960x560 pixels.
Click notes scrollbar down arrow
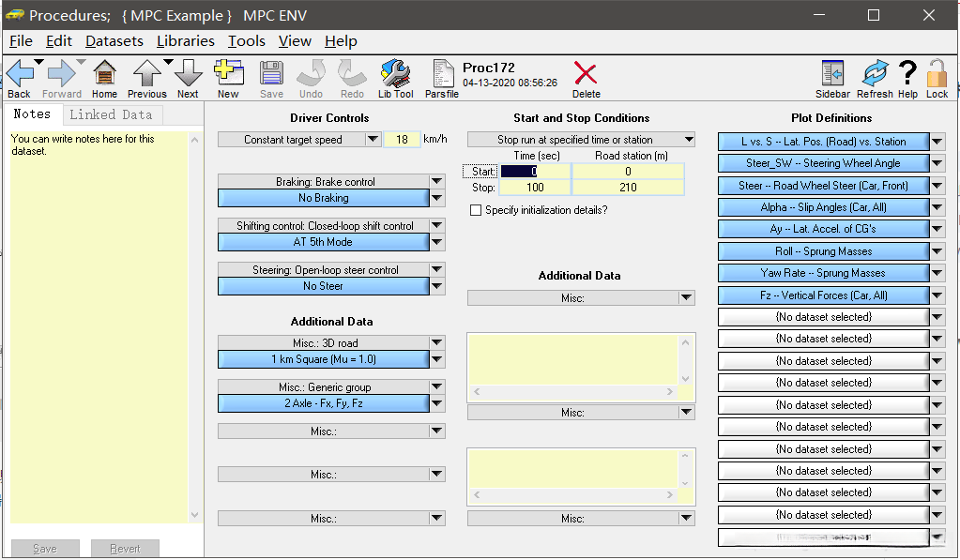tap(194, 515)
